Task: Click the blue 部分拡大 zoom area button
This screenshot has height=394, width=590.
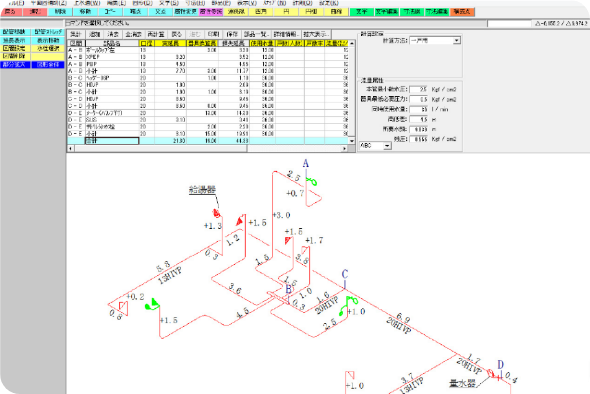Action: pos(15,65)
